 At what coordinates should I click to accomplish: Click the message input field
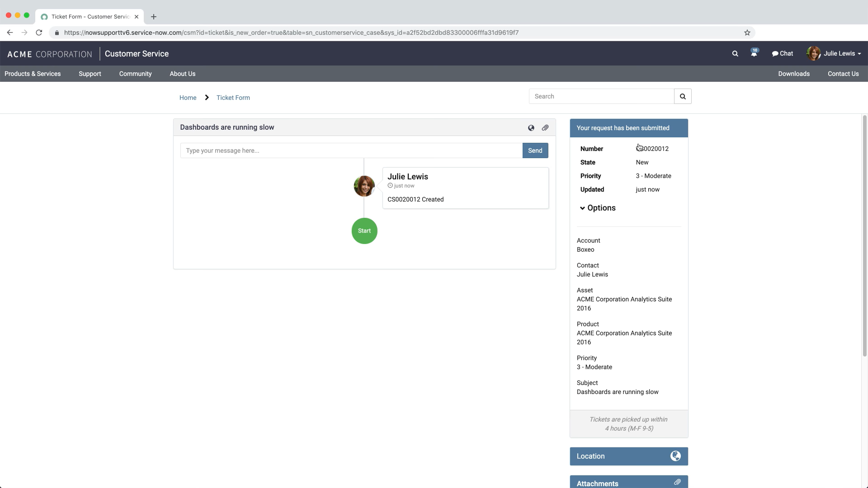click(x=351, y=150)
